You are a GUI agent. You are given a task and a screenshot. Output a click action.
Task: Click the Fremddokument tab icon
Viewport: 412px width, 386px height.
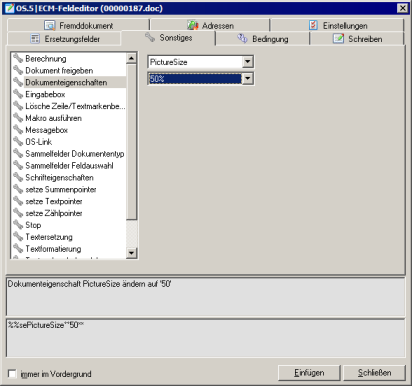(x=50, y=25)
